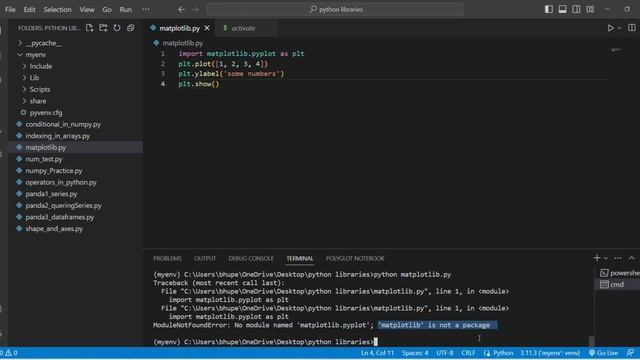This screenshot has width=640, height=360.
Task: Expand the Lib folder
Action: tap(34, 78)
